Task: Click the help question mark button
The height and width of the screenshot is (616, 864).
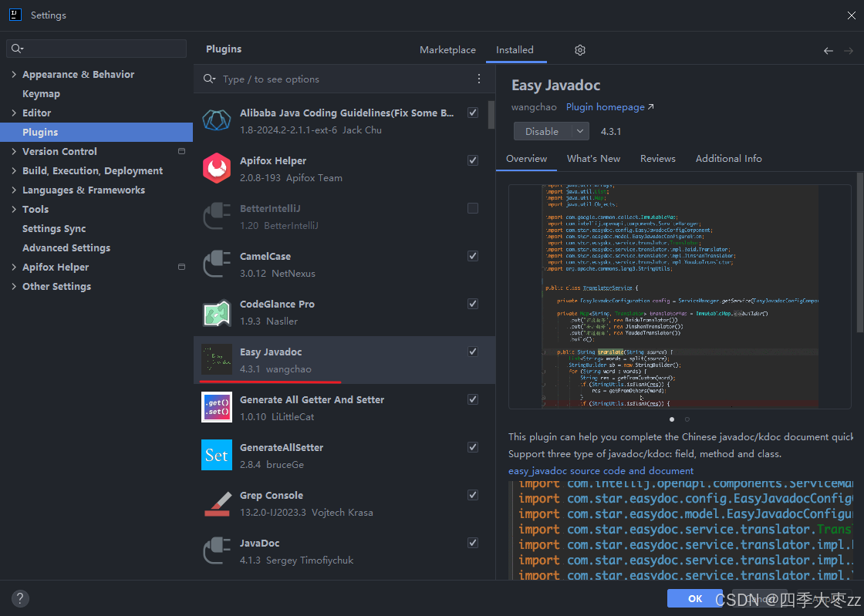Action: 20,598
